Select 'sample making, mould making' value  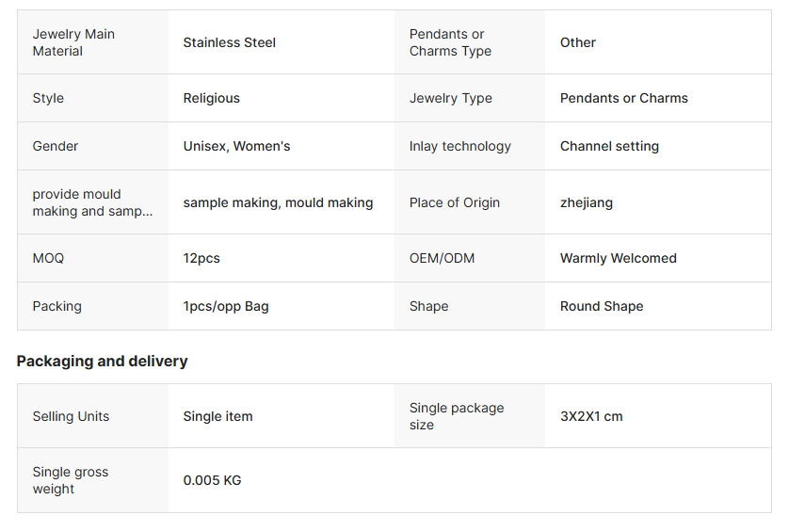[278, 202]
